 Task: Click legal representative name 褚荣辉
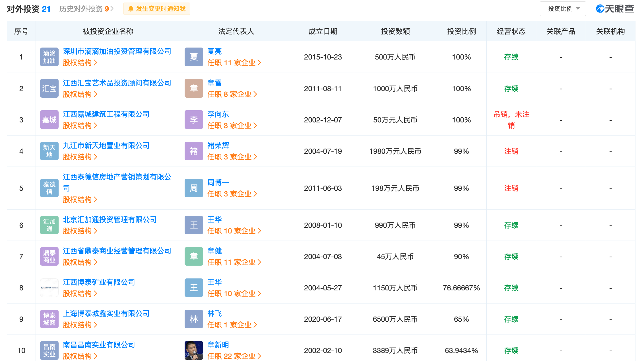(218, 145)
